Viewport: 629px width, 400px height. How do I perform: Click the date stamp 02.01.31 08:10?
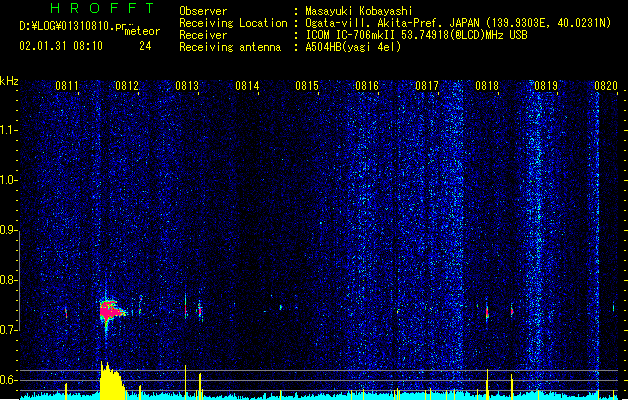click(x=61, y=46)
